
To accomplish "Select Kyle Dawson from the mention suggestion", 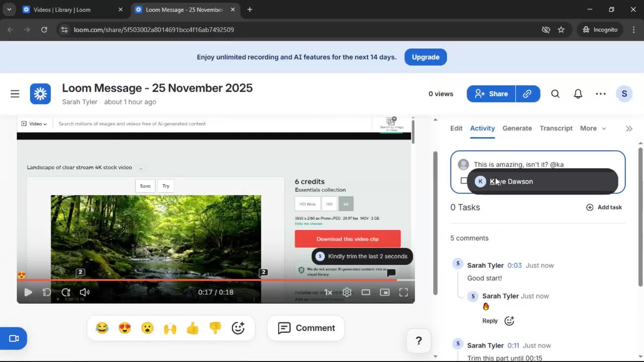I will 511,181.
